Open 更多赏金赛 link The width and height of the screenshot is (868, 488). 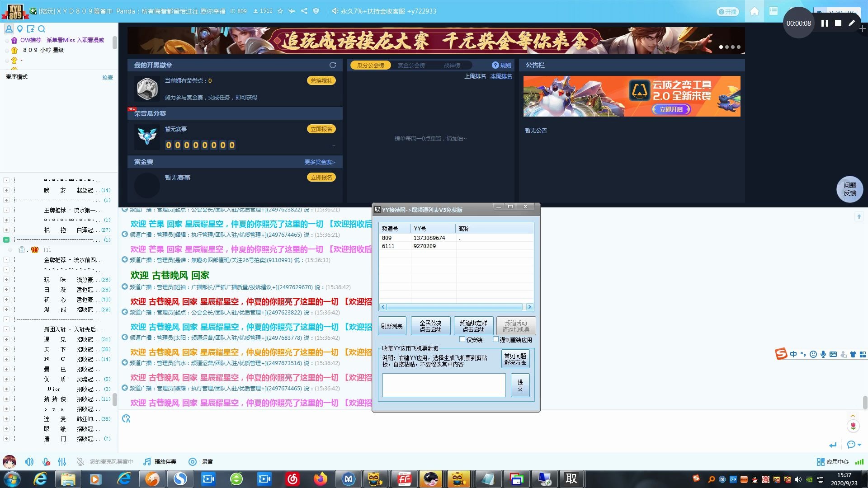tap(320, 162)
